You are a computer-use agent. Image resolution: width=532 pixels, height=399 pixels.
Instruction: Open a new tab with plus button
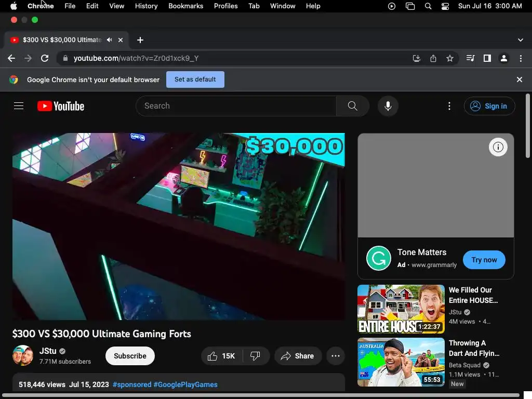coord(140,40)
